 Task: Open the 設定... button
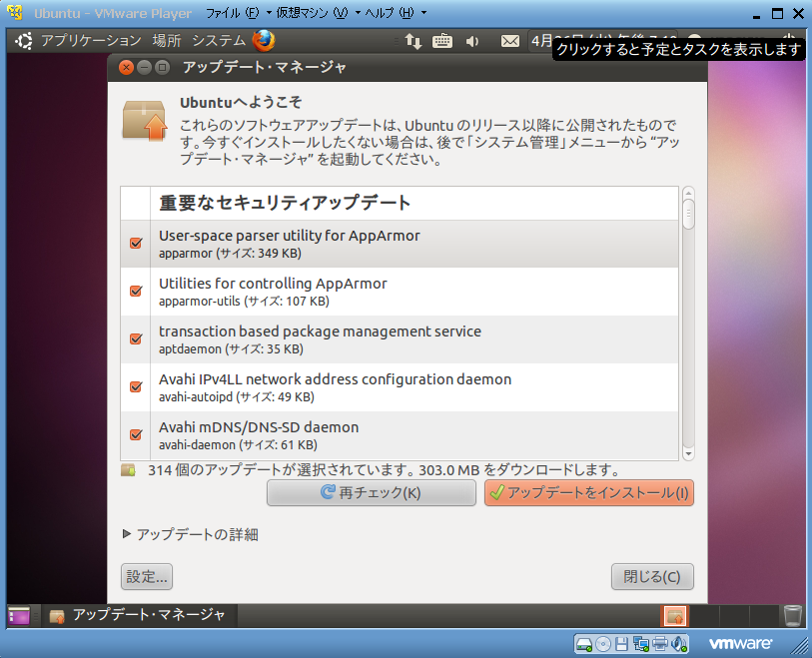[x=147, y=576]
